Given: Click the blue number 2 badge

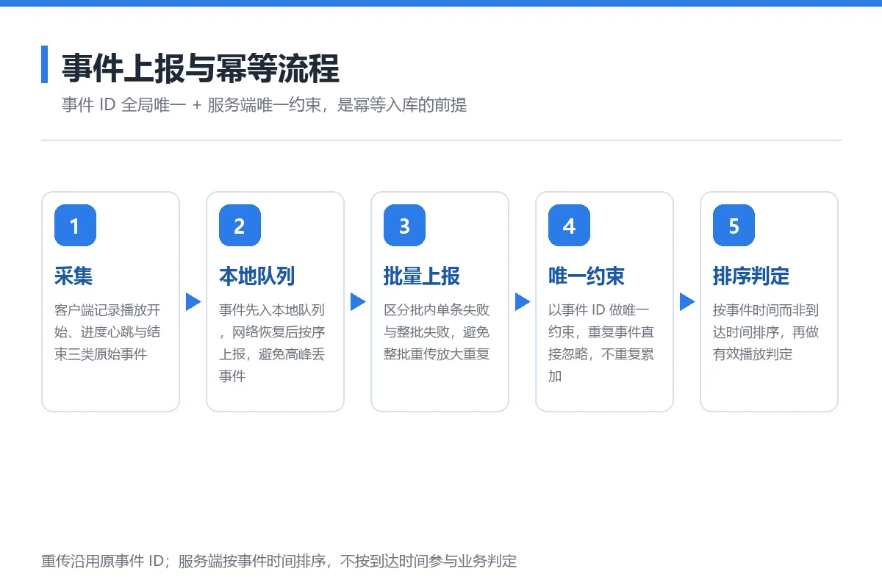Looking at the screenshot, I should 240,226.
